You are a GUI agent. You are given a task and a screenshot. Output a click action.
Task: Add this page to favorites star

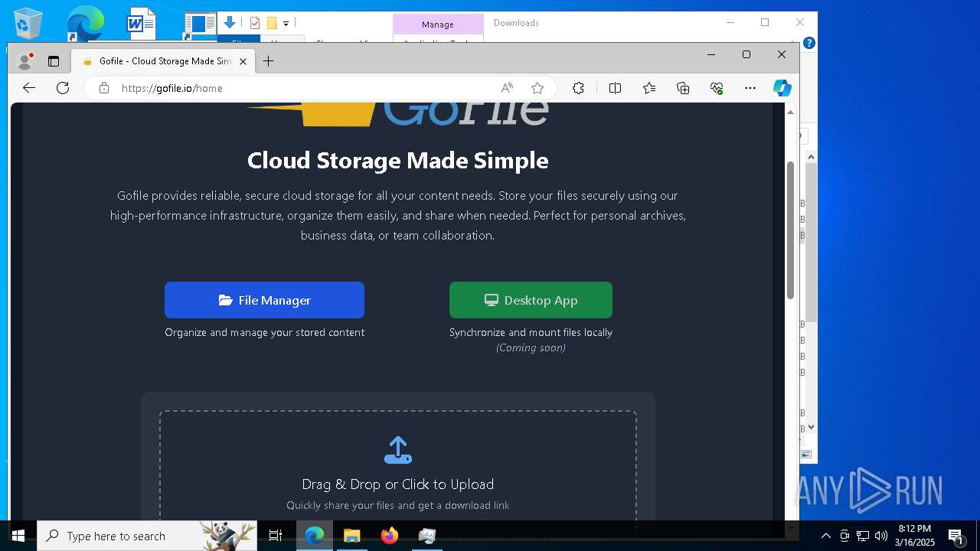[x=537, y=88]
